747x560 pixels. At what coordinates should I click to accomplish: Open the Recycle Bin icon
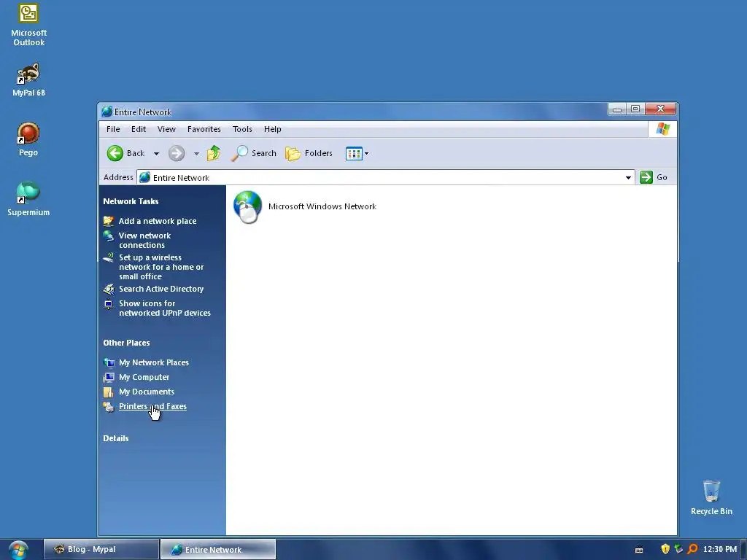[x=711, y=497]
